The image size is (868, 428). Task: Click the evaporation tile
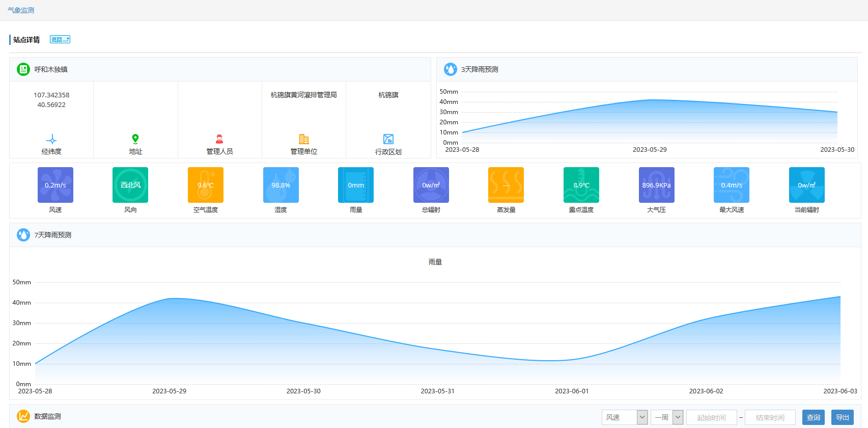pos(506,185)
